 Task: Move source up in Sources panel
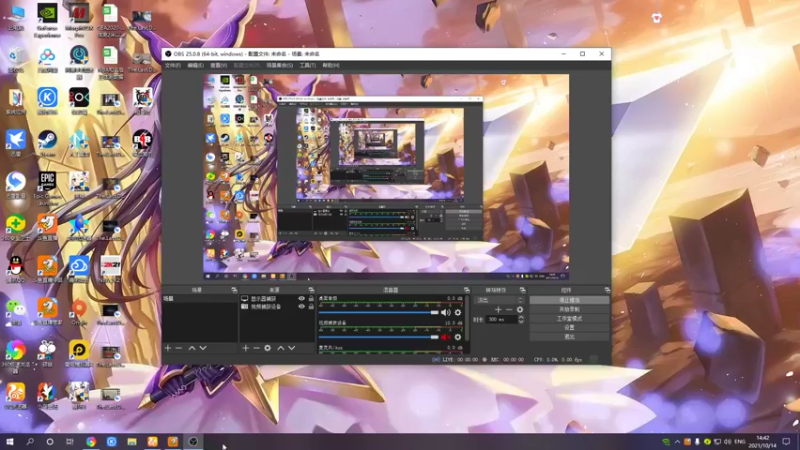coord(281,348)
